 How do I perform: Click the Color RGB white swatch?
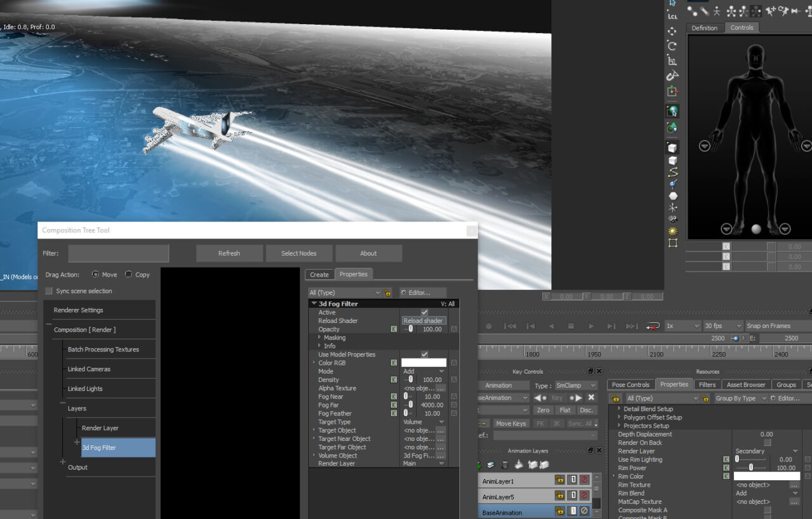pos(424,363)
